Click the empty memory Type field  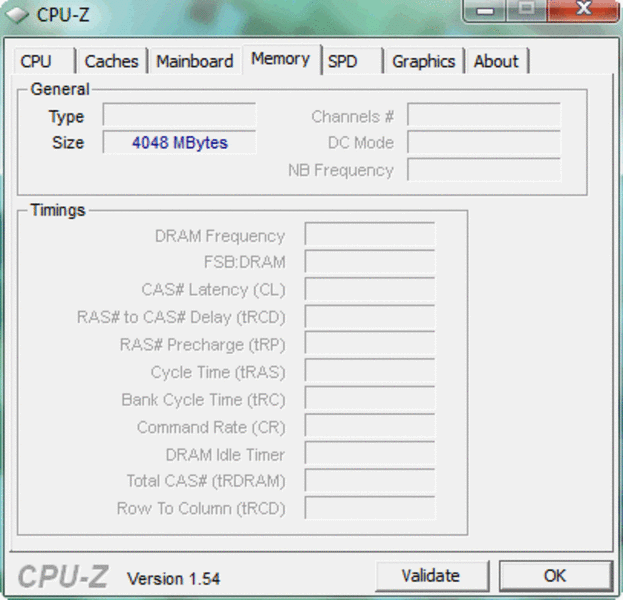179,116
